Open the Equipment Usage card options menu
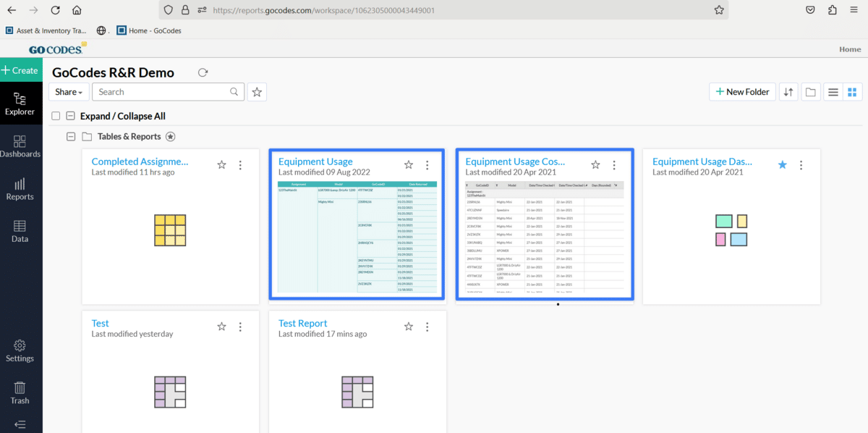 pos(427,165)
